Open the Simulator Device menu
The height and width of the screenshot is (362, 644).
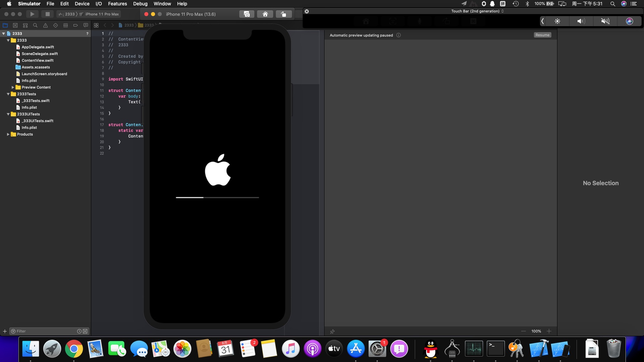click(x=82, y=4)
